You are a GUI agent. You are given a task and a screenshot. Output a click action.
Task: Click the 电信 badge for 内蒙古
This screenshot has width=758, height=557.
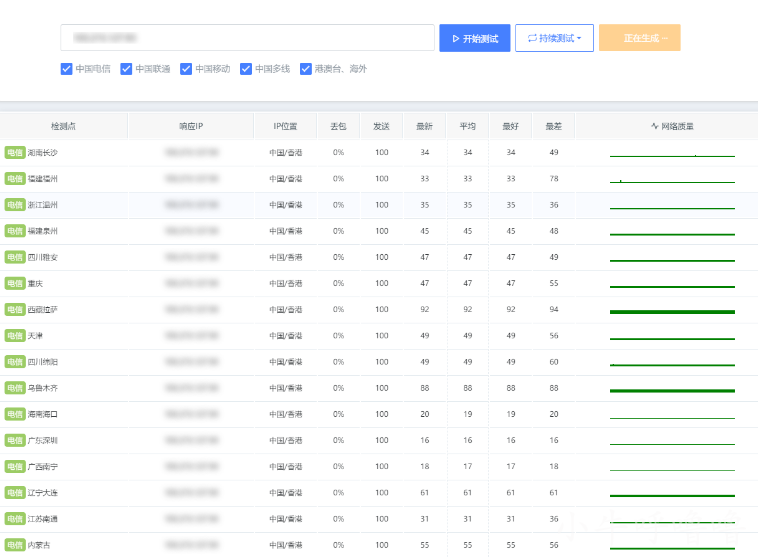[x=15, y=545]
